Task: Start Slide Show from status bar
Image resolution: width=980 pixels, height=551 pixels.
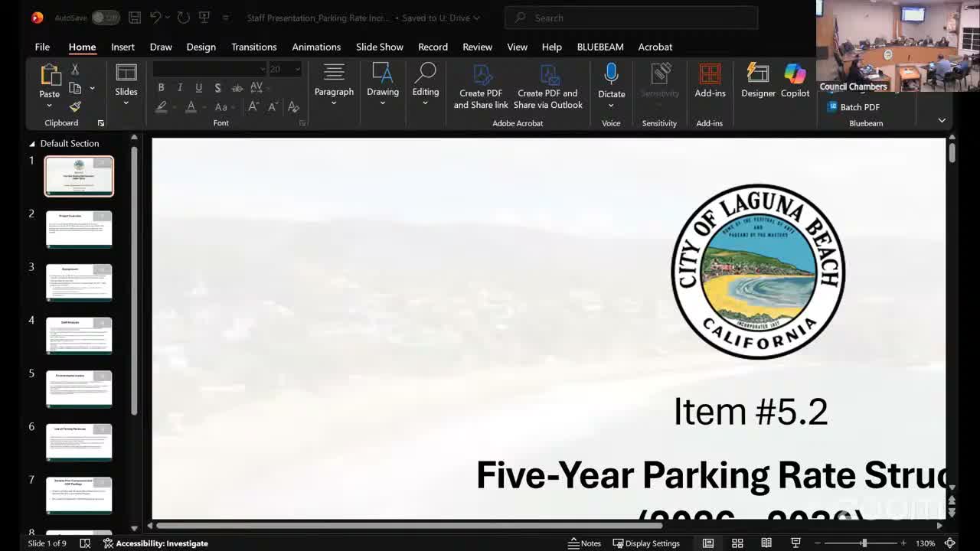Action: [795, 543]
